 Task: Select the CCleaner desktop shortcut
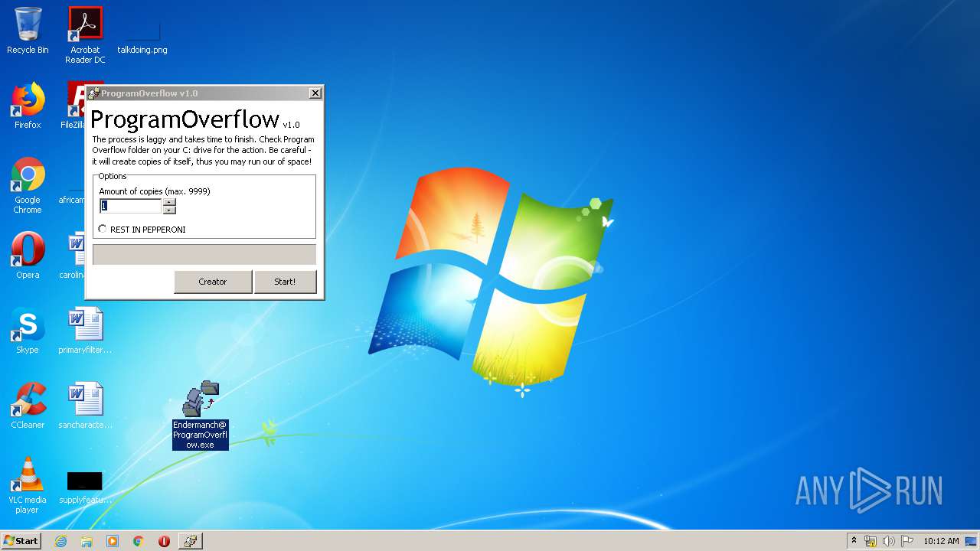click(28, 406)
